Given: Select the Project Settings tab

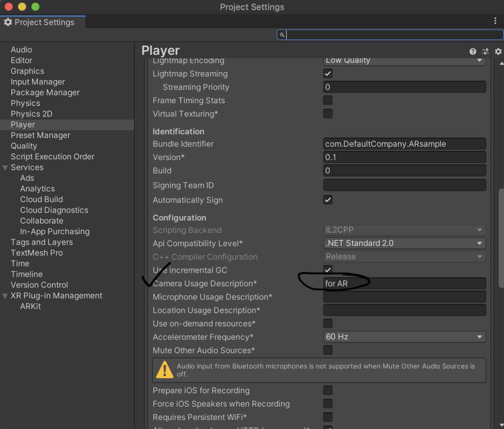Looking at the screenshot, I should point(43,22).
